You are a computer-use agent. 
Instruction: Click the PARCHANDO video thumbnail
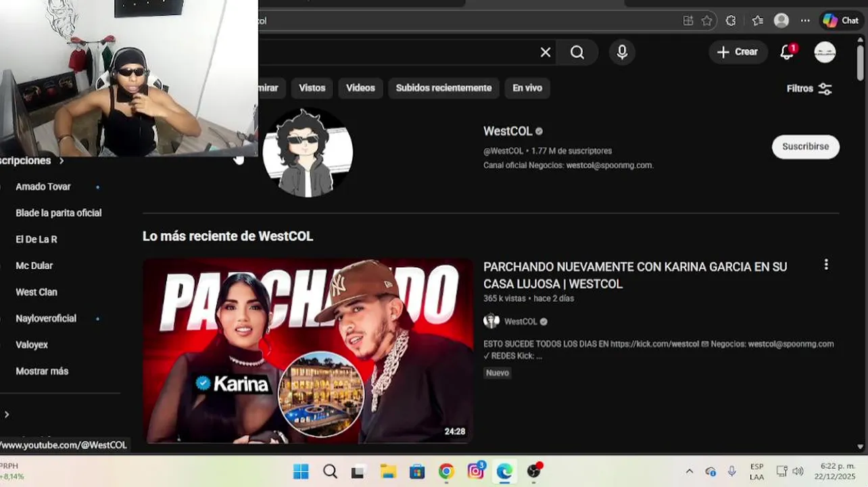point(308,350)
